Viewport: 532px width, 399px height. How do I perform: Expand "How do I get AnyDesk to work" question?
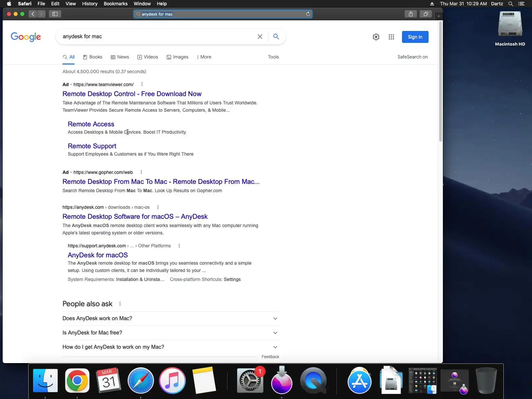tap(171, 347)
